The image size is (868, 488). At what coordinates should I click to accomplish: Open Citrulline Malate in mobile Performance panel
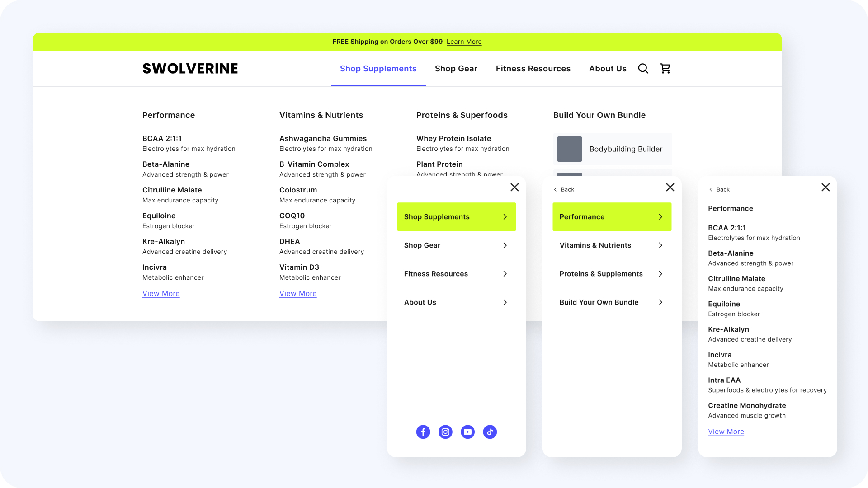pyautogui.click(x=745, y=283)
